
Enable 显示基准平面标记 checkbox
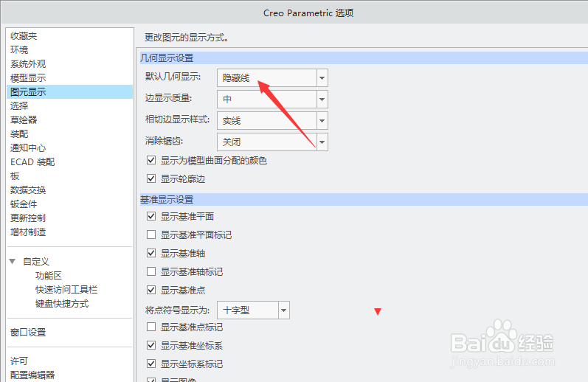point(151,235)
